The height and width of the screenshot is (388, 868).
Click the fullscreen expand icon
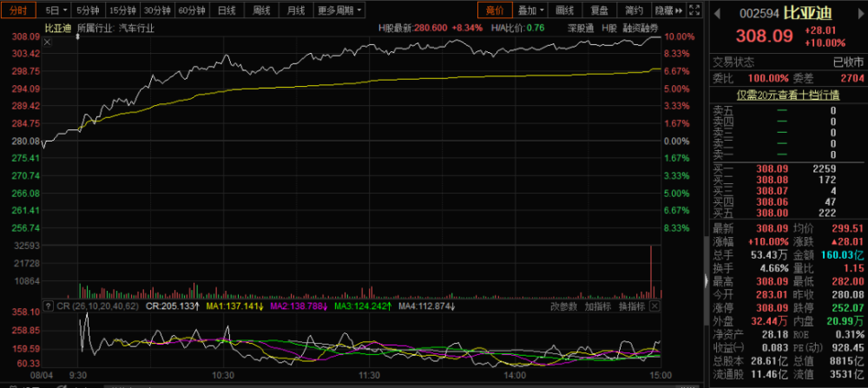(x=694, y=10)
